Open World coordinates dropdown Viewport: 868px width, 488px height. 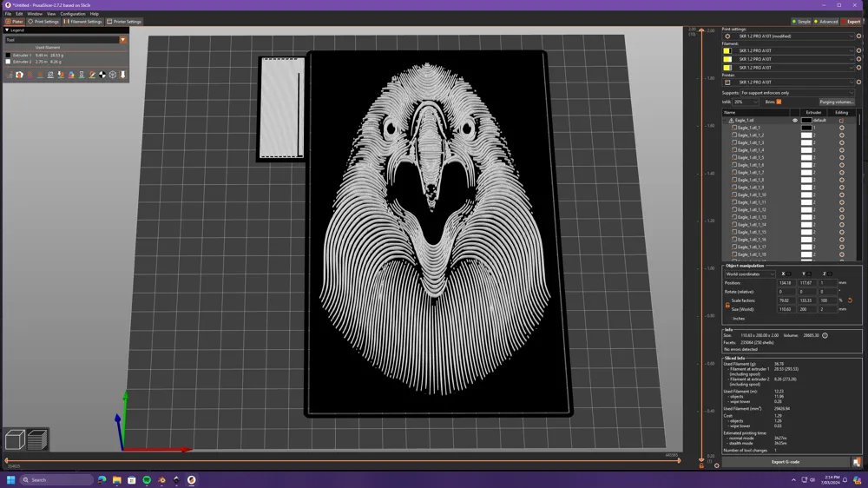750,274
